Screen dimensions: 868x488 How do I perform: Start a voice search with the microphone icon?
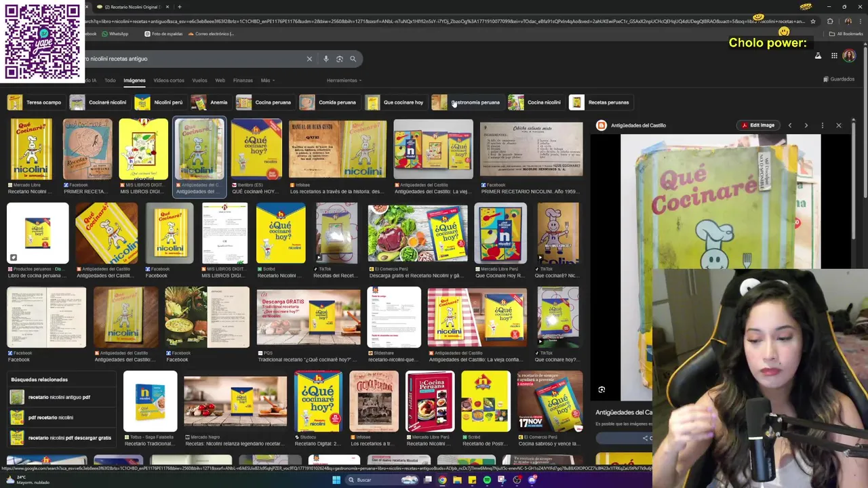coord(326,59)
